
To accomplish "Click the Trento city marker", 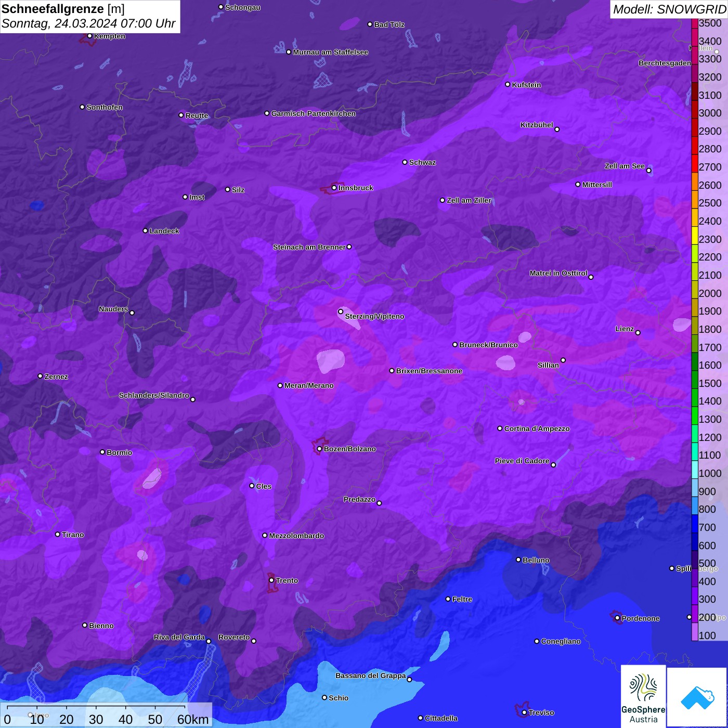I will tap(271, 580).
